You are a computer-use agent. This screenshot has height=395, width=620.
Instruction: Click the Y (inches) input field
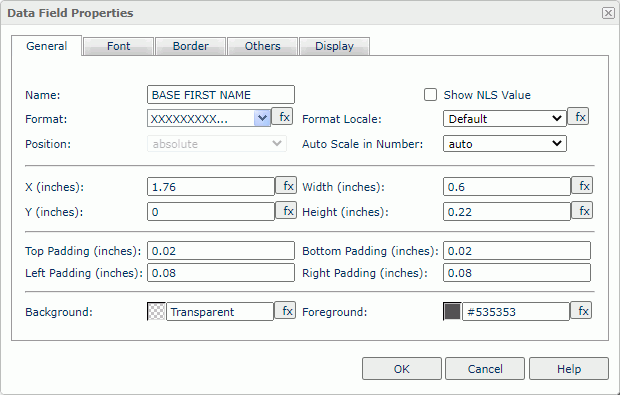pyautogui.click(x=211, y=212)
